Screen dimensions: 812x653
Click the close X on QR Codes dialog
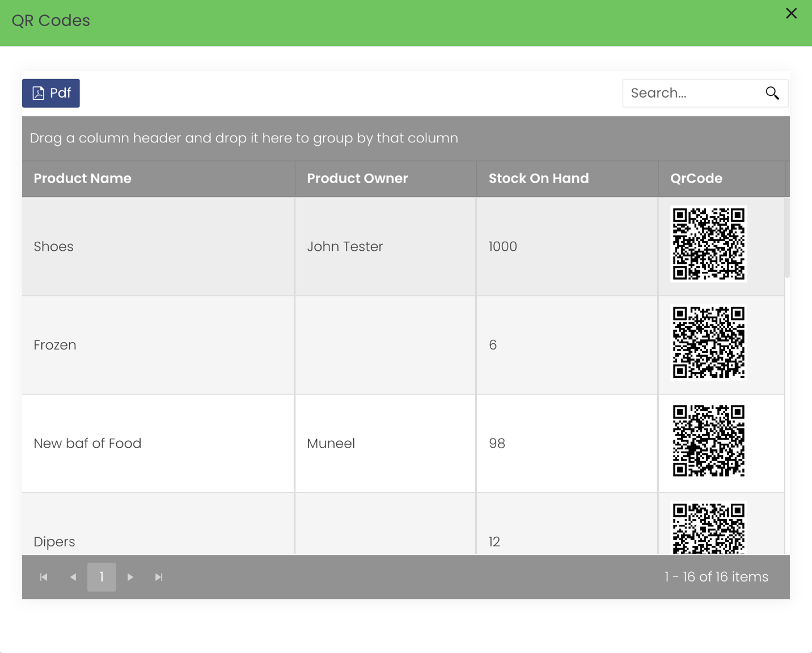click(791, 13)
